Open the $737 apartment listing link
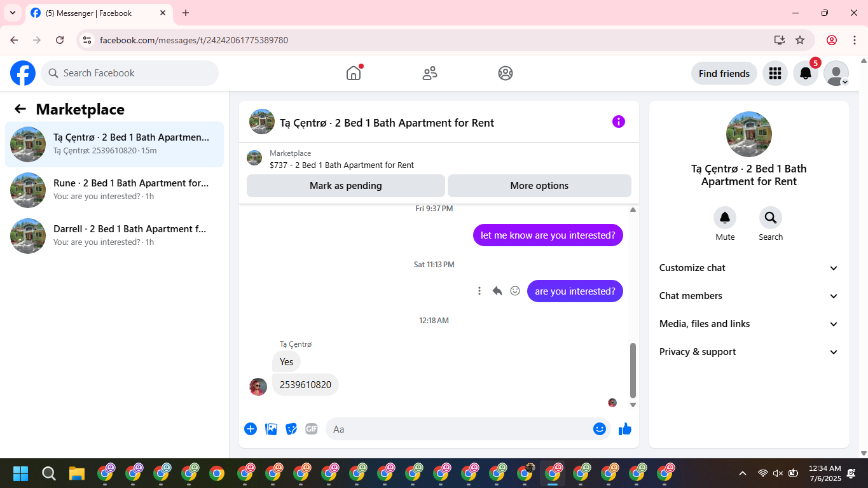Screen dimensions: 868x488 tap(341, 165)
